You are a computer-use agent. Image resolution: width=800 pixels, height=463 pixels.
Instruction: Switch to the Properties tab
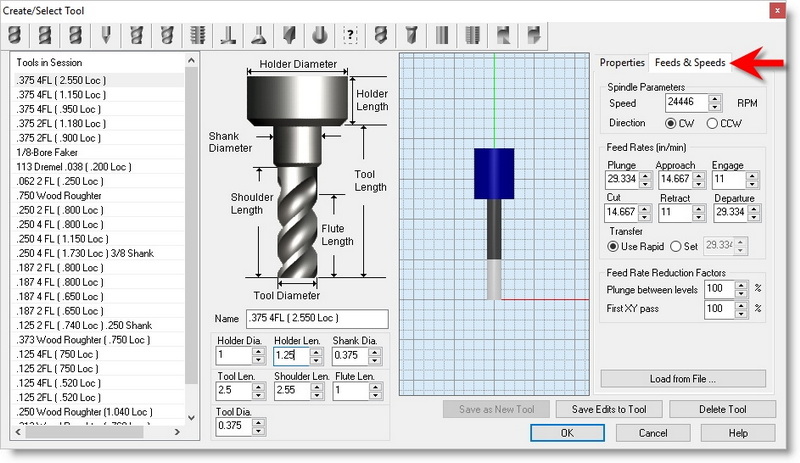point(622,62)
